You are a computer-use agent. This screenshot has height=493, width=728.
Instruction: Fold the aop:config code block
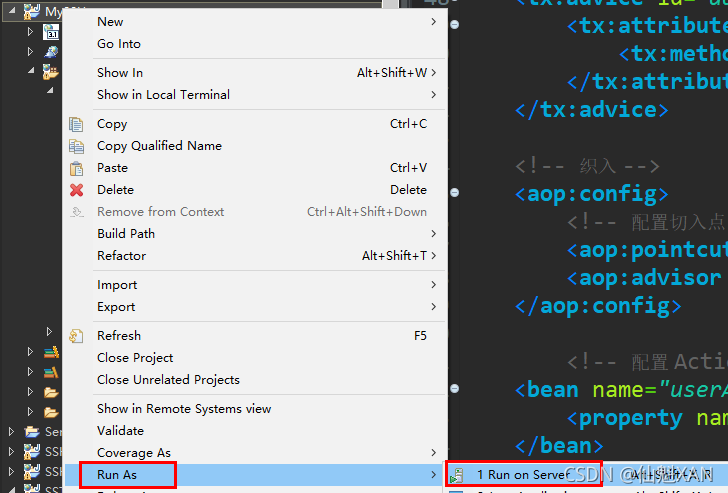tap(455, 192)
